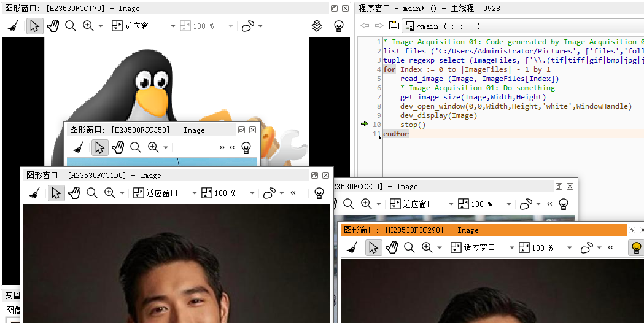Click the broom clear icon in FCC1D0 window
Screen dimensions: 644x323
(34, 193)
